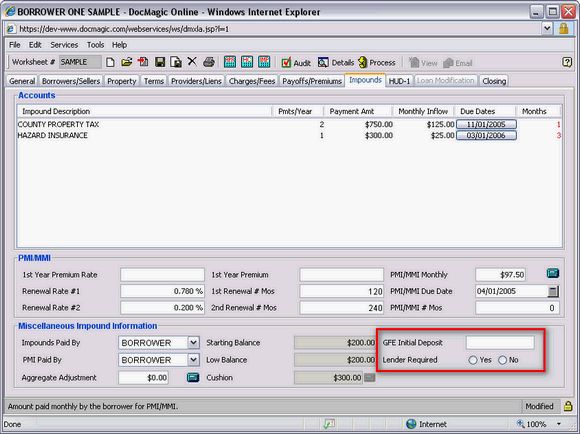This screenshot has width=580, height=434.
Task: Switch to the Property tab
Action: click(x=122, y=81)
